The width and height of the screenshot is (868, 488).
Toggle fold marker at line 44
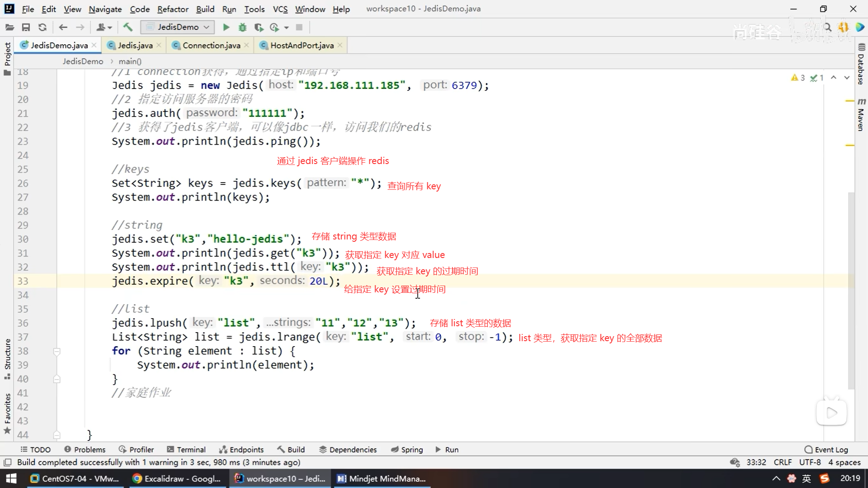tap(57, 435)
